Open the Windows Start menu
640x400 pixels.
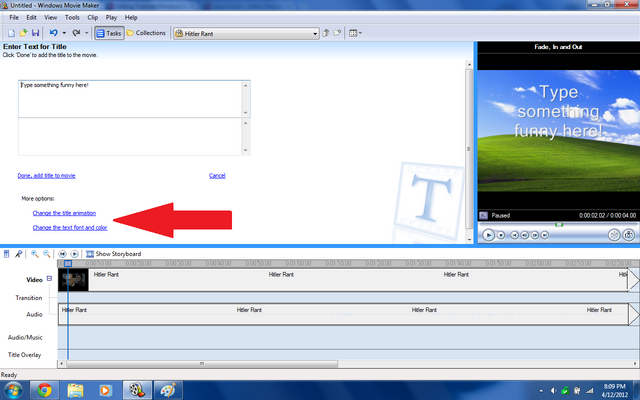click(x=13, y=390)
